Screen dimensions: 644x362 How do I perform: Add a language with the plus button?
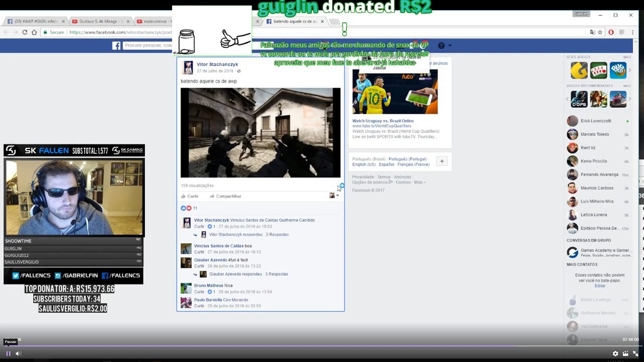tap(442, 161)
